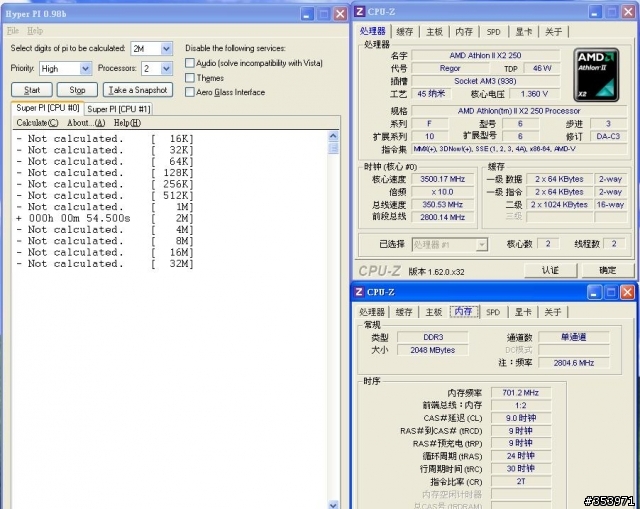Click the 确定 OK button in CPU-Z
This screenshot has height=509, width=640.
pyautogui.click(x=607, y=270)
